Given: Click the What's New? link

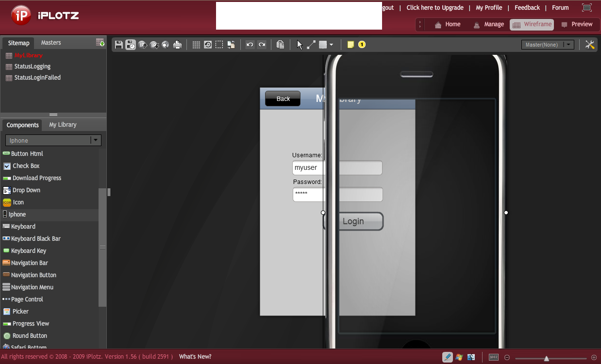Looking at the screenshot, I should point(195,357).
